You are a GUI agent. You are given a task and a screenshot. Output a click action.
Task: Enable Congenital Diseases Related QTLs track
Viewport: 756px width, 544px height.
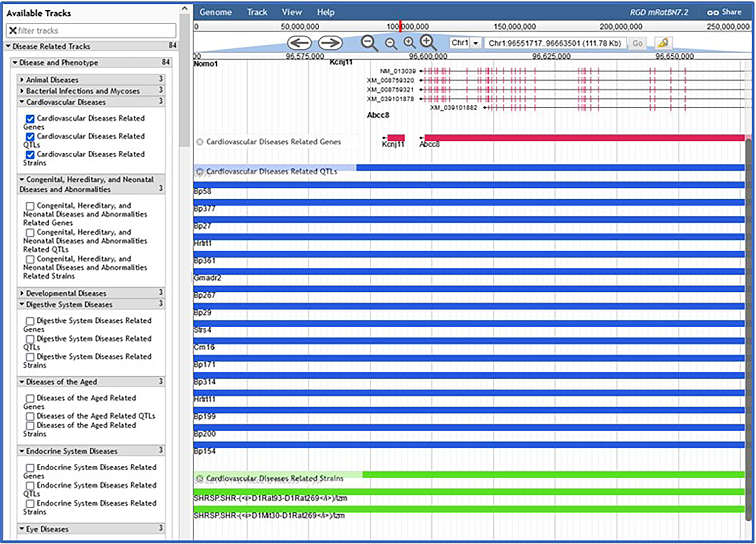30,232
